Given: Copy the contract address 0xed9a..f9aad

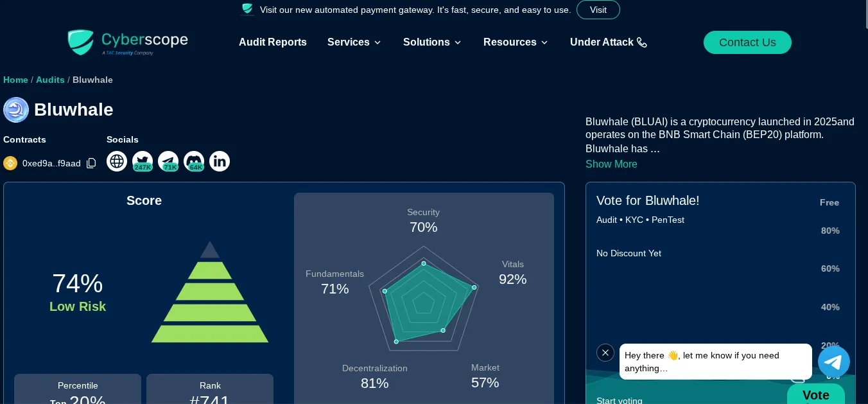Looking at the screenshot, I should click(91, 163).
